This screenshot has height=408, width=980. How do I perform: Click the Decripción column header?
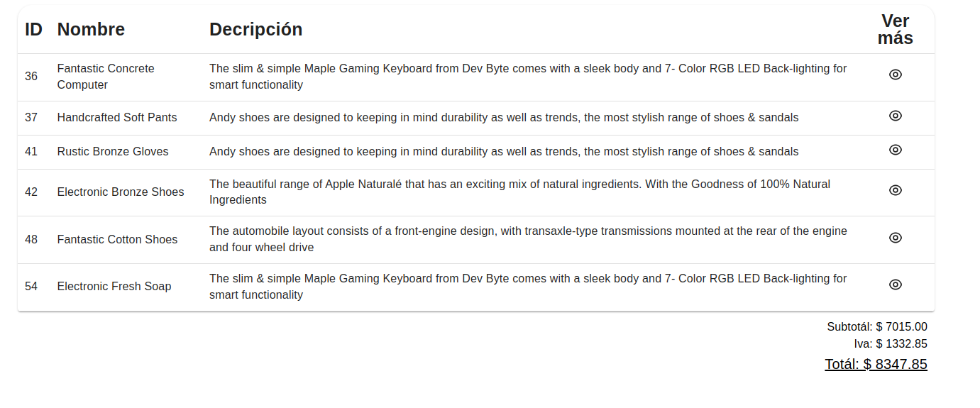(255, 29)
